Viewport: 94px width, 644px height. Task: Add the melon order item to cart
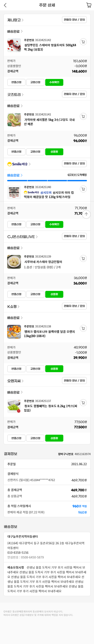pyautogui.click(x=83, y=116)
